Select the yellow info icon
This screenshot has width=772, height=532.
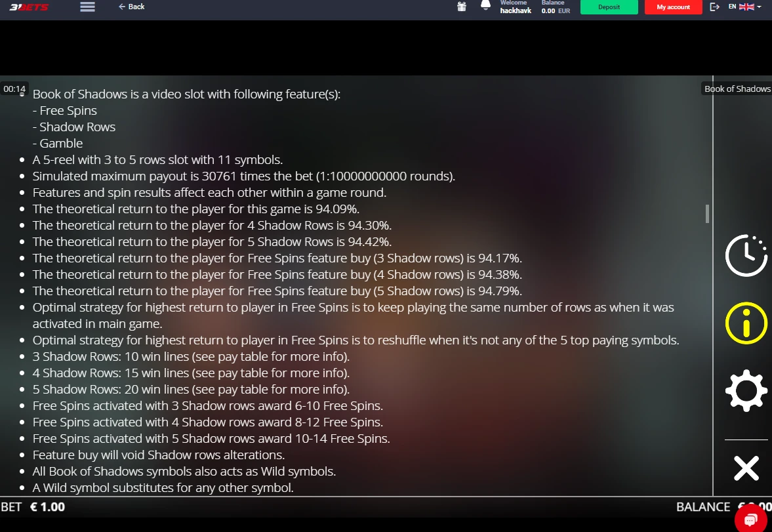[x=746, y=323]
